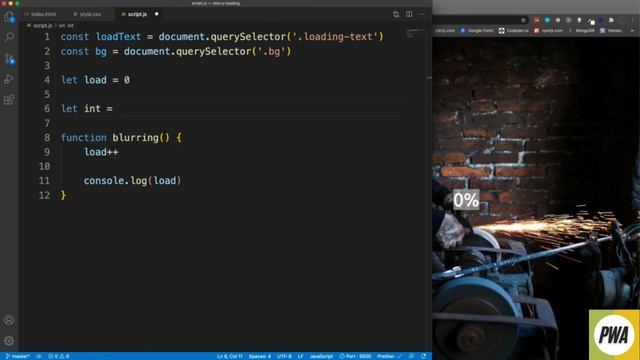This screenshot has width=640, height=360.
Task: Open notifications bell in status bar
Action: point(424,356)
